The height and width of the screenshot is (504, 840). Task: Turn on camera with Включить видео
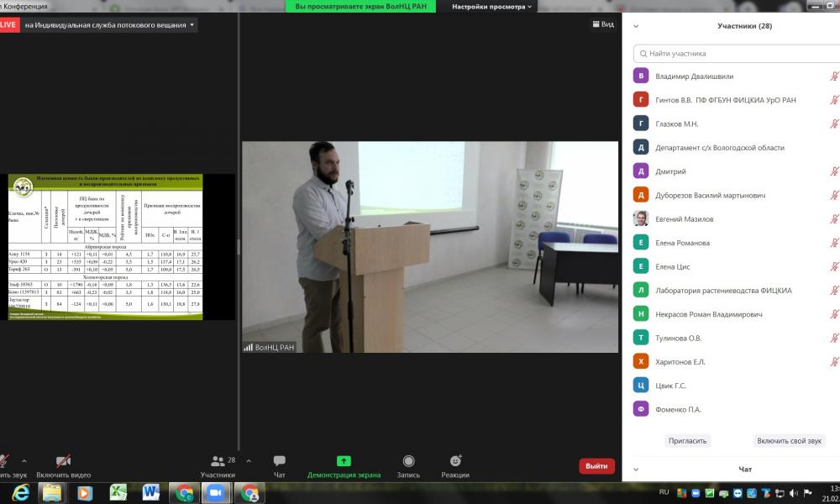pyautogui.click(x=63, y=466)
